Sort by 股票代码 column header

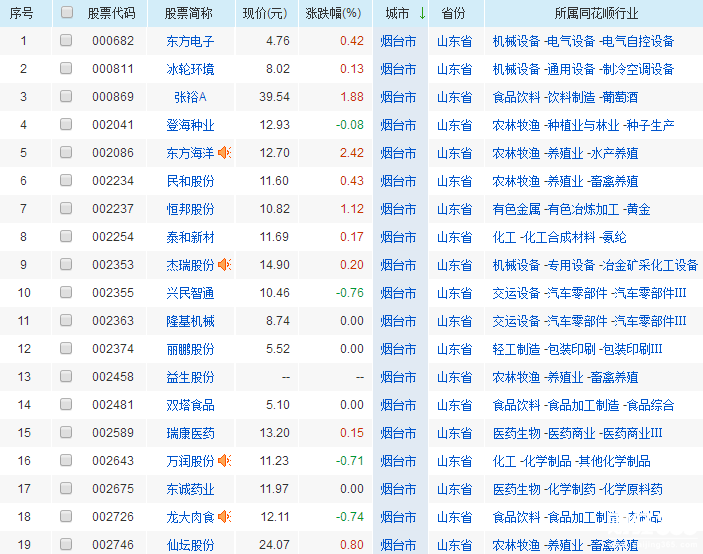tap(112, 13)
